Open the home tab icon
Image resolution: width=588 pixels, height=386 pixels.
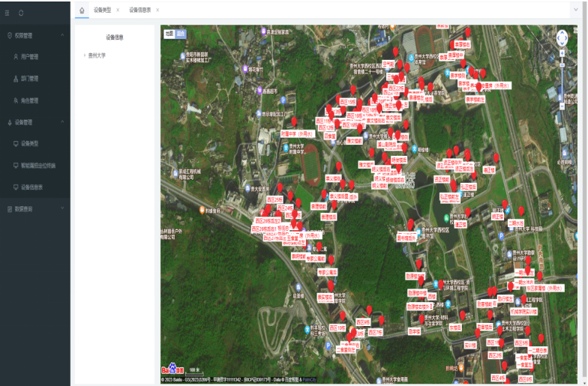coord(82,10)
